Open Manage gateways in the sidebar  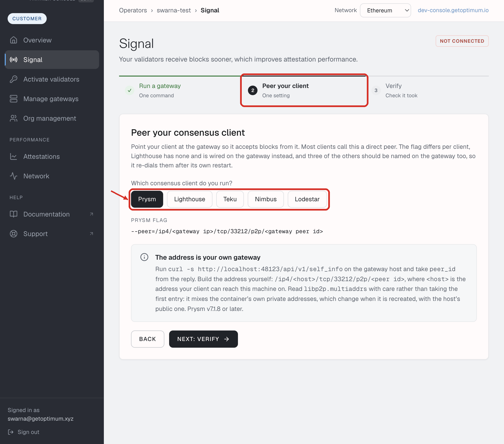pyautogui.click(x=52, y=99)
